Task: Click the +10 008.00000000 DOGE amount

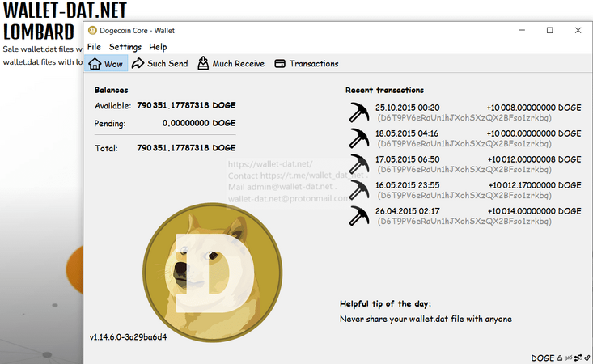Action: coord(534,108)
